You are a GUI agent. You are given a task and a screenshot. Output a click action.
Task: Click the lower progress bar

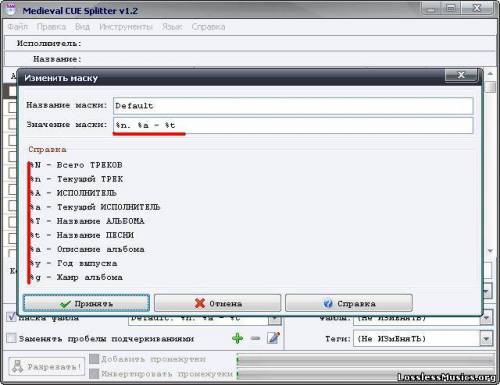[366, 374]
